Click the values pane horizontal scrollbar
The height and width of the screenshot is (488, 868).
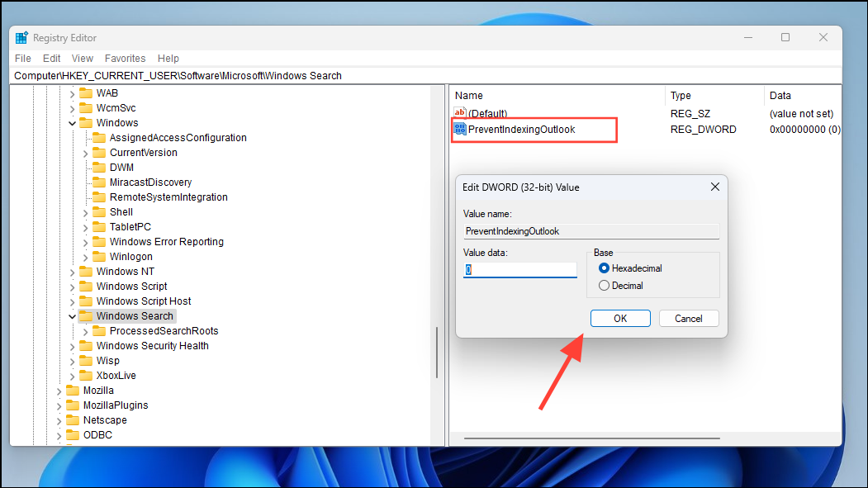coord(592,438)
